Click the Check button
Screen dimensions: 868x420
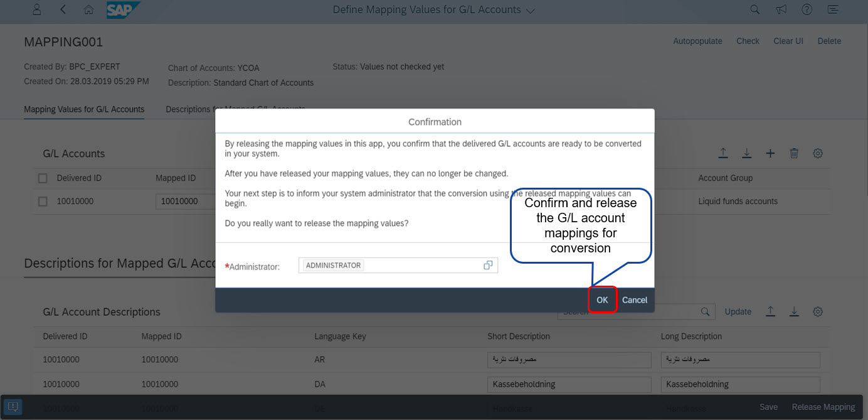tap(748, 41)
